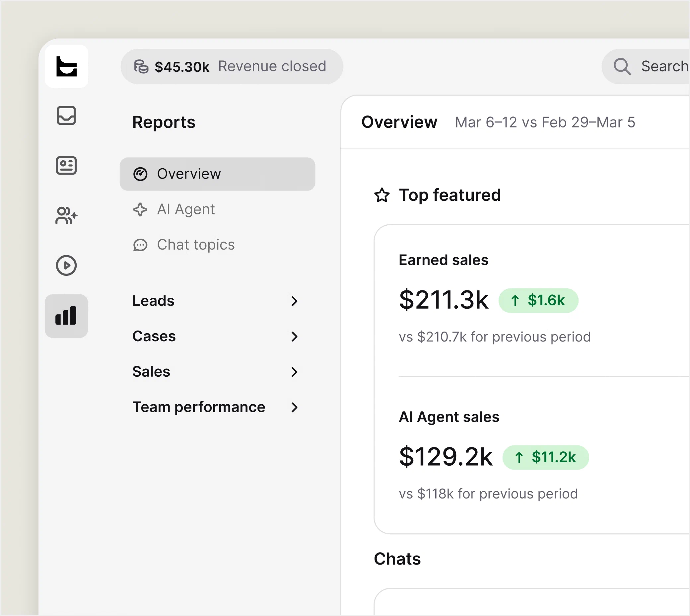Click the Search field
The height and width of the screenshot is (616, 690).
coord(646,66)
